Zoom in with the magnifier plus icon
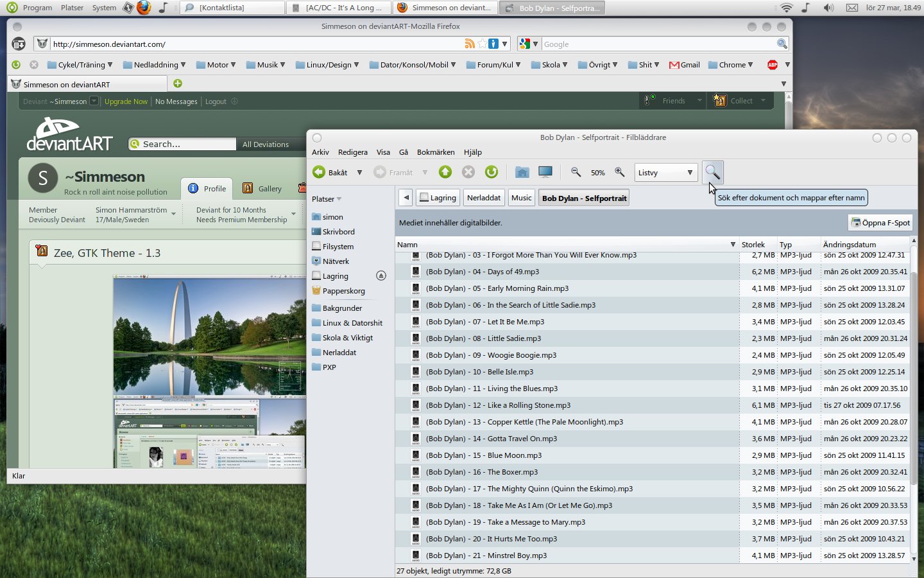Screen dimensions: 924x578 [x=620, y=172]
